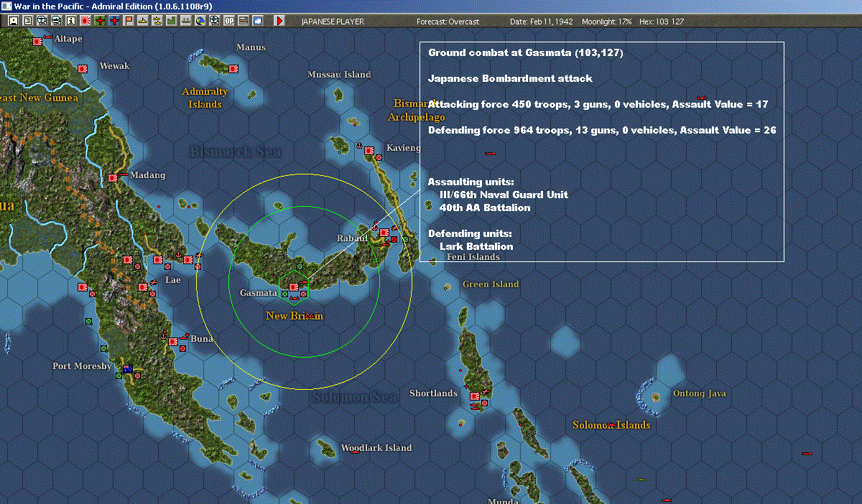Select the Japanese base flag at Wewak
The height and width of the screenshot is (504, 862).
(x=83, y=70)
